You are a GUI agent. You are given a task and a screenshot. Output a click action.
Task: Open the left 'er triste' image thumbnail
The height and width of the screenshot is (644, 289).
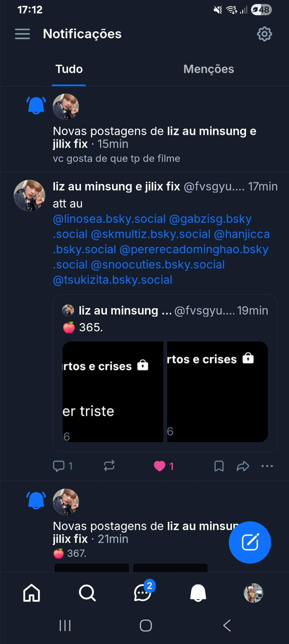tap(113, 392)
